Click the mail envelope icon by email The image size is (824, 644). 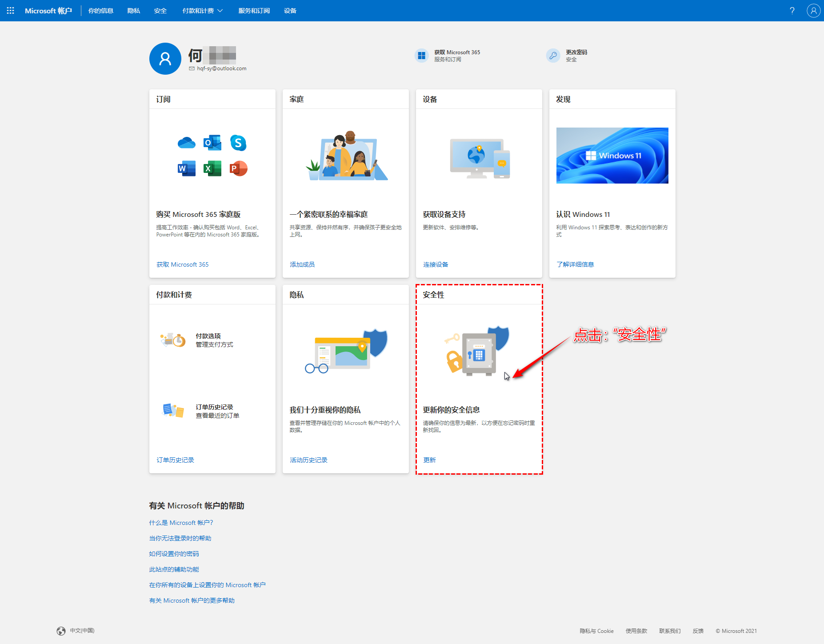[x=192, y=68]
